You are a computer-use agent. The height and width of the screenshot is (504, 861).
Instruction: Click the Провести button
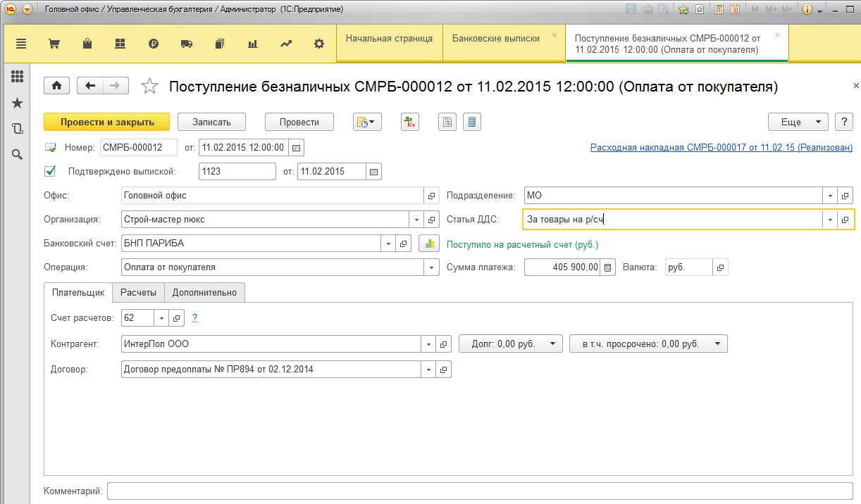299,122
